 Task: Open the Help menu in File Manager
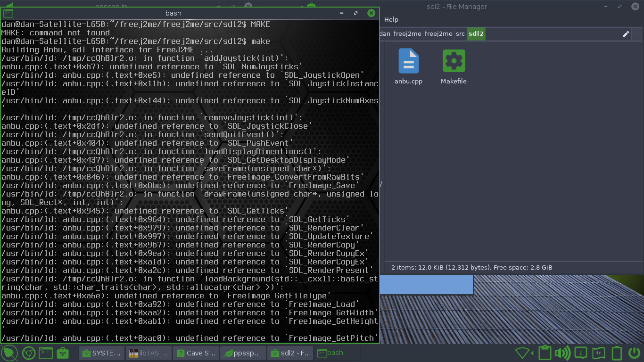click(x=391, y=19)
